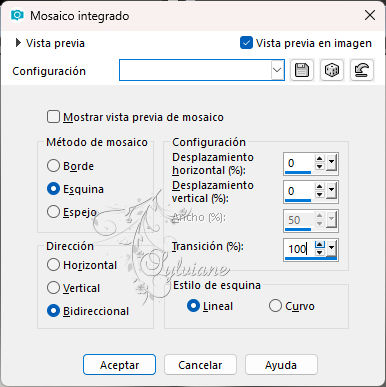Close the Mosaico integrado dialog
This screenshot has height=387, width=386.
click(x=370, y=15)
